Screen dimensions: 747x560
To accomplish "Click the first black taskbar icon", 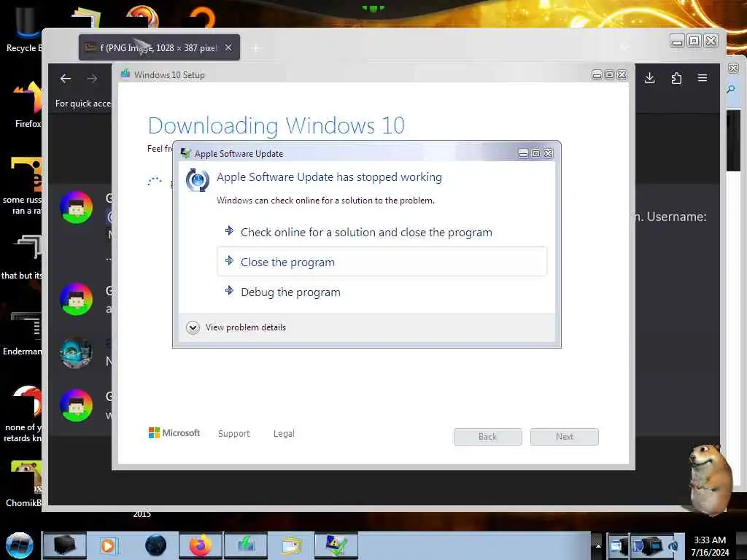I will (64, 545).
